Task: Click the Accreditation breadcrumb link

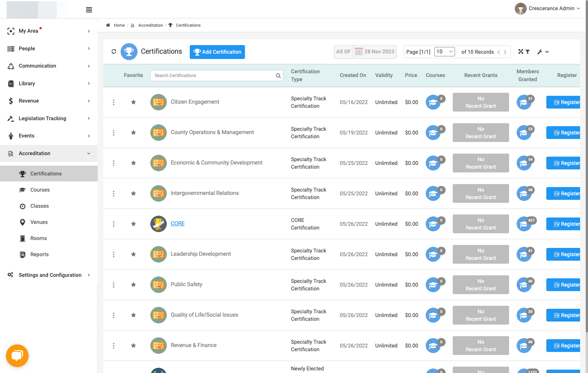Action: pos(151,25)
